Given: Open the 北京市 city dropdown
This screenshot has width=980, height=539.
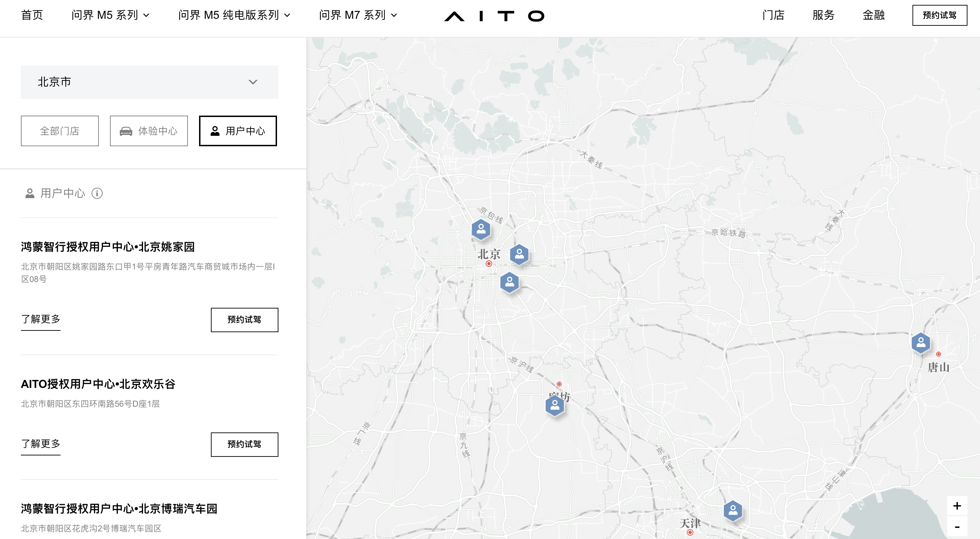Looking at the screenshot, I should point(150,82).
